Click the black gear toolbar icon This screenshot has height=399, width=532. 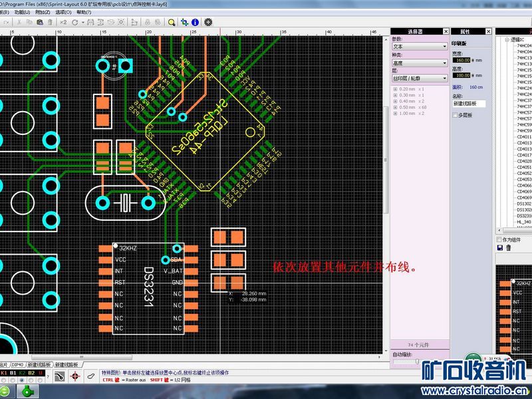(208, 23)
